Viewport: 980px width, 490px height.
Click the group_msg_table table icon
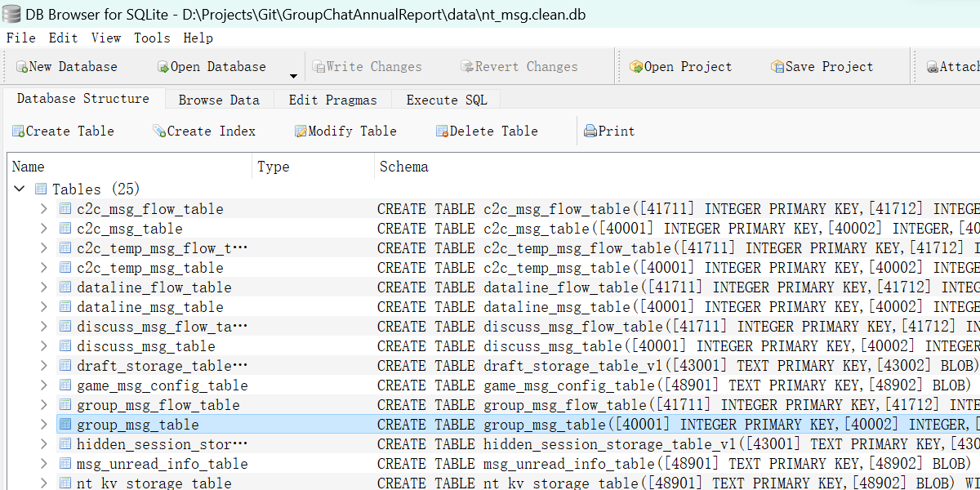click(x=65, y=425)
